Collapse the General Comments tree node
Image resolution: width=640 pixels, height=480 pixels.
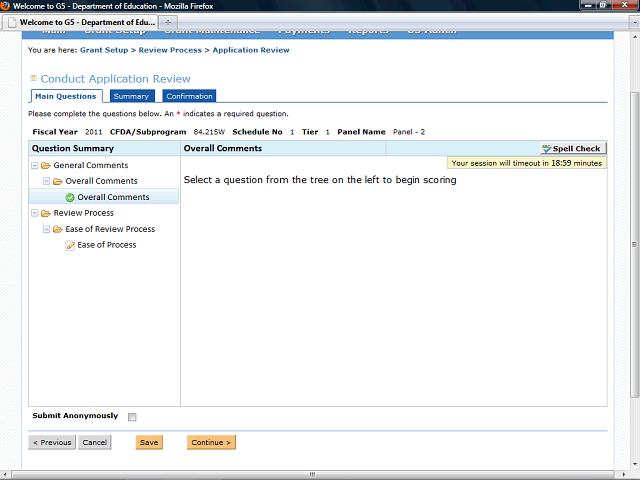[x=35, y=165]
